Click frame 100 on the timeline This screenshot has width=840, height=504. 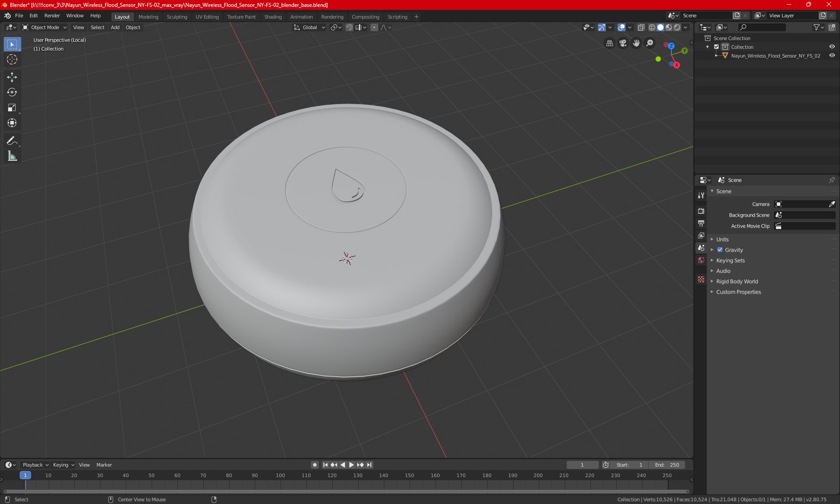pos(280,476)
